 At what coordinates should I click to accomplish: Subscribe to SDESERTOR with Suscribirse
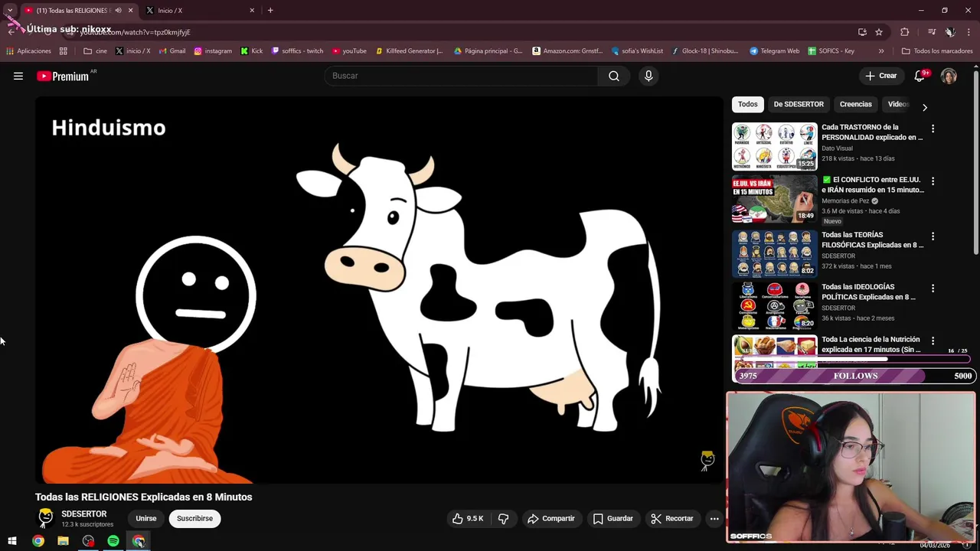tap(194, 518)
